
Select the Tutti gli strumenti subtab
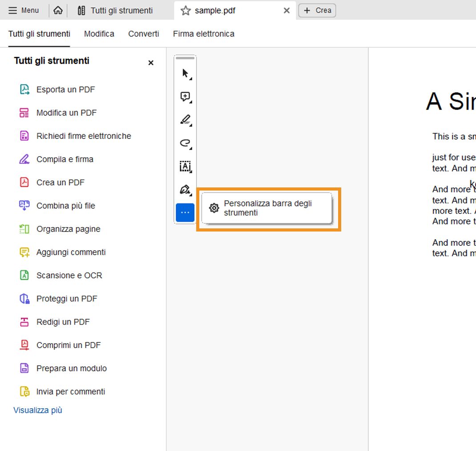tap(39, 34)
